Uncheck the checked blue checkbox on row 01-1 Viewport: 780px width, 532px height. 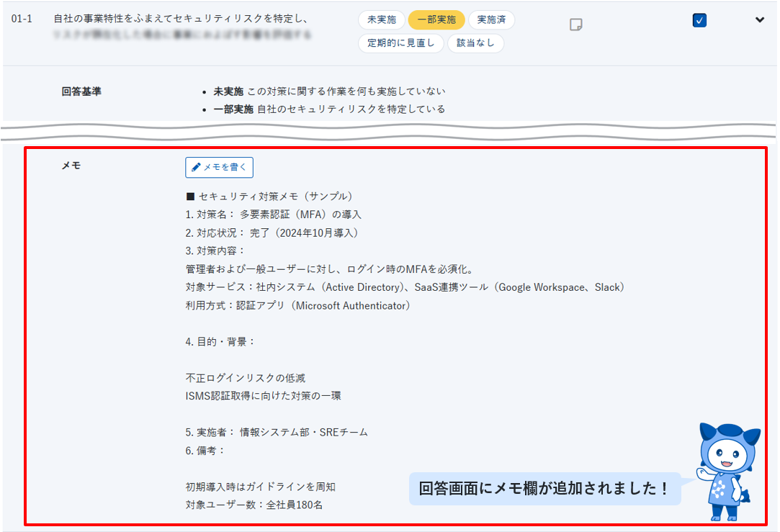(x=699, y=21)
